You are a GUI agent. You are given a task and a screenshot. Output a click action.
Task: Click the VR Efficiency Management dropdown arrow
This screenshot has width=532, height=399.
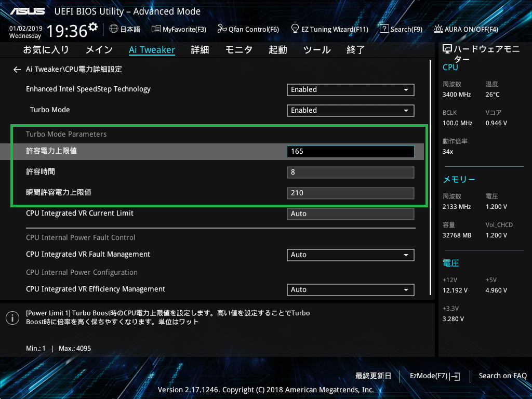(406, 290)
